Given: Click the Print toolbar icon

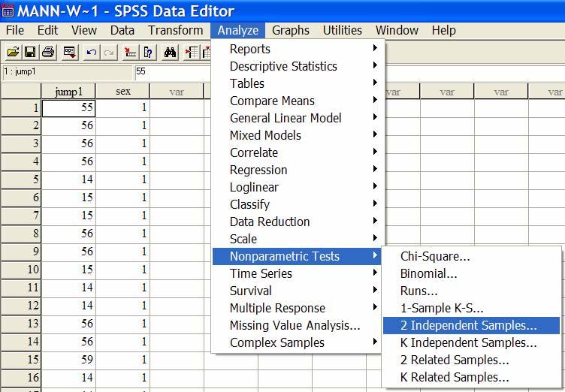Looking at the screenshot, I should [48, 53].
